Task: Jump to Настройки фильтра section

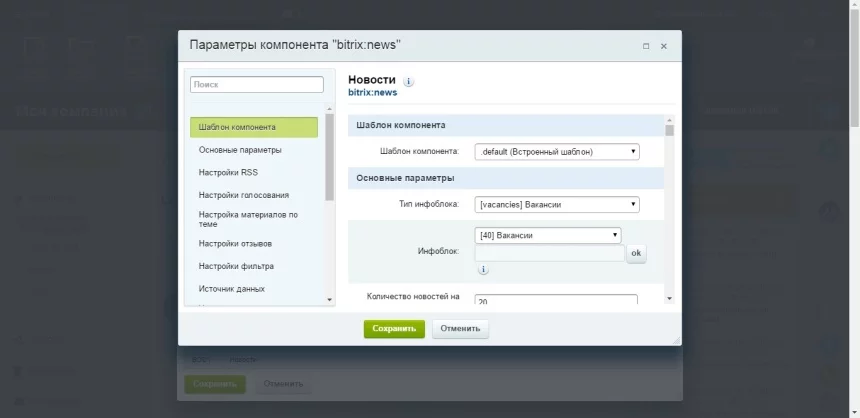Action: point(236,266)
